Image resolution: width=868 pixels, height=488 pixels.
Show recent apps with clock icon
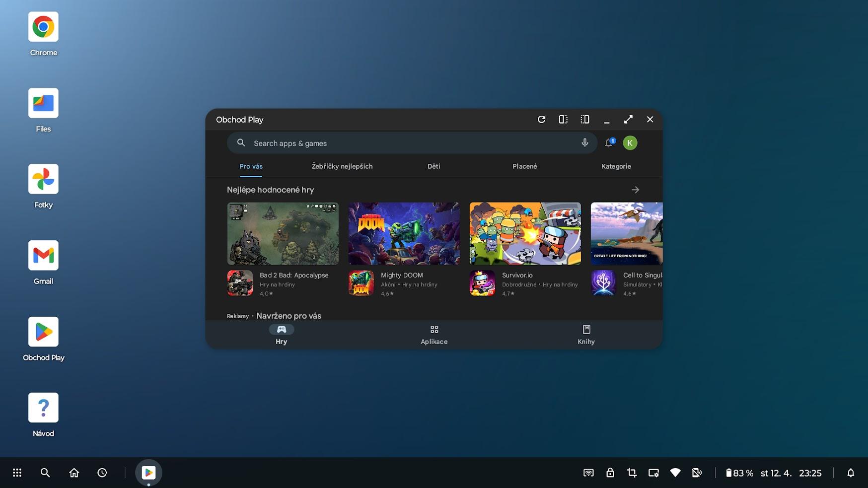pyautogui.click(x=102, y=473)
